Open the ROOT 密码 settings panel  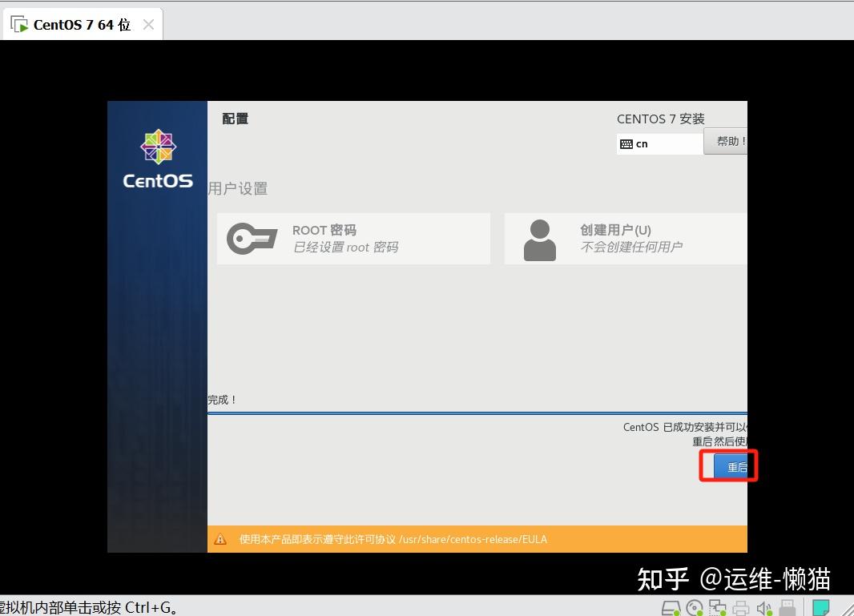coord(352,238)
